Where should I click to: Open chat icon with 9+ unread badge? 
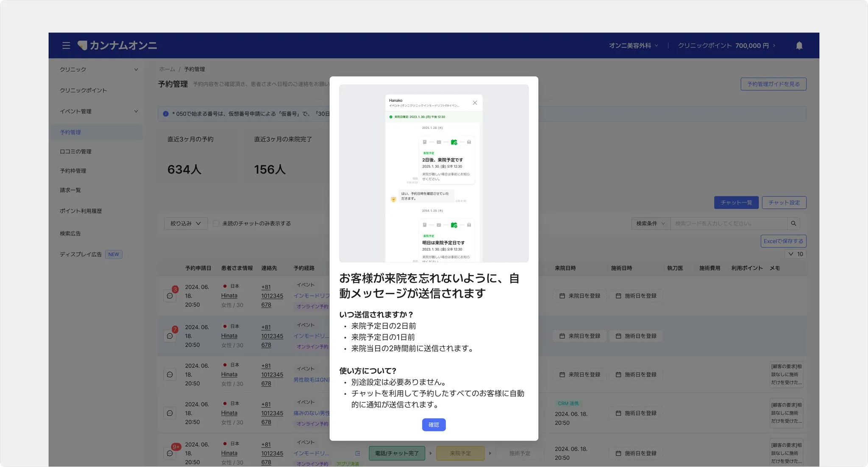click(170, 453)
